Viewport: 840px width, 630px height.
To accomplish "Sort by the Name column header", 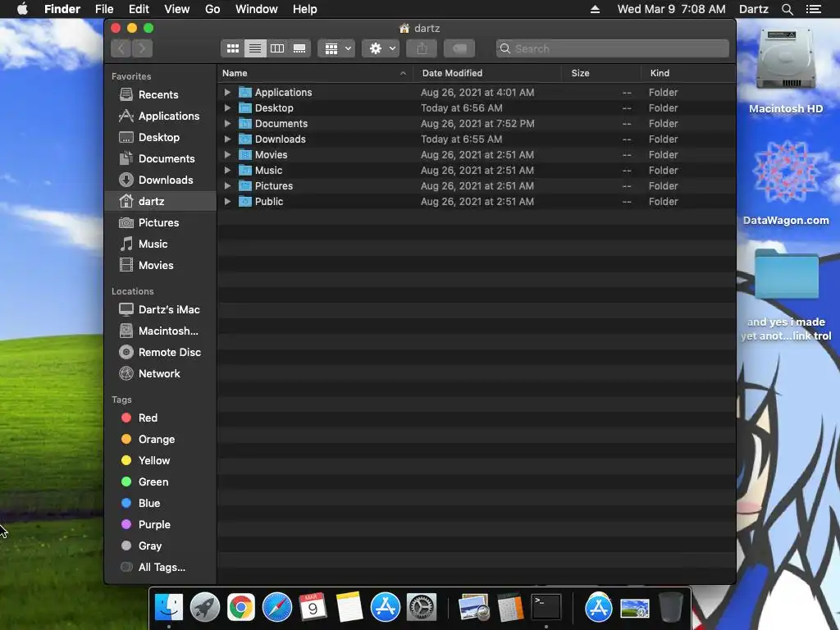I will point(315,73).
